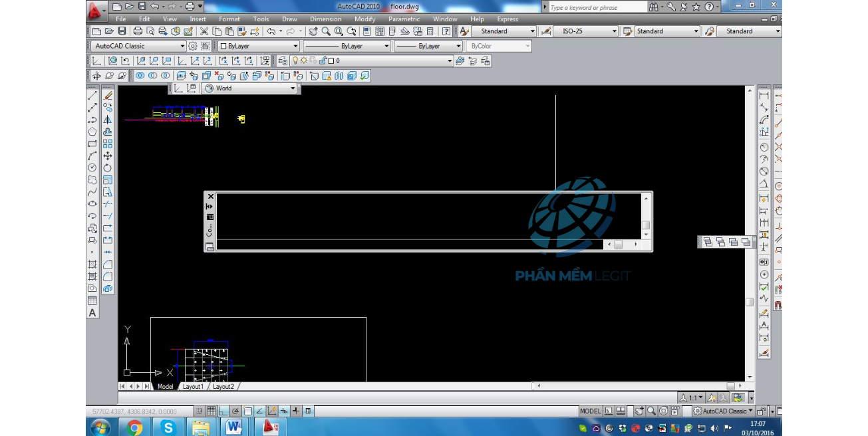The height and width of the screenshot is (436, 868).
Task: Click the Search keyword input box
Action: (597, 7)
